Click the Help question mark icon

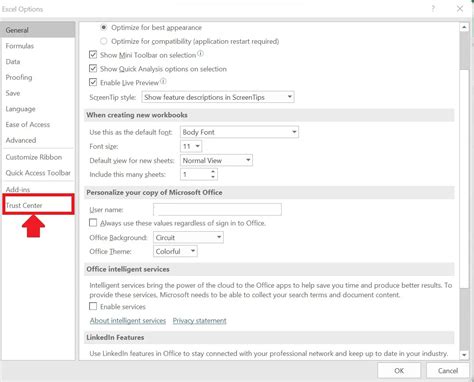point(433,9)
